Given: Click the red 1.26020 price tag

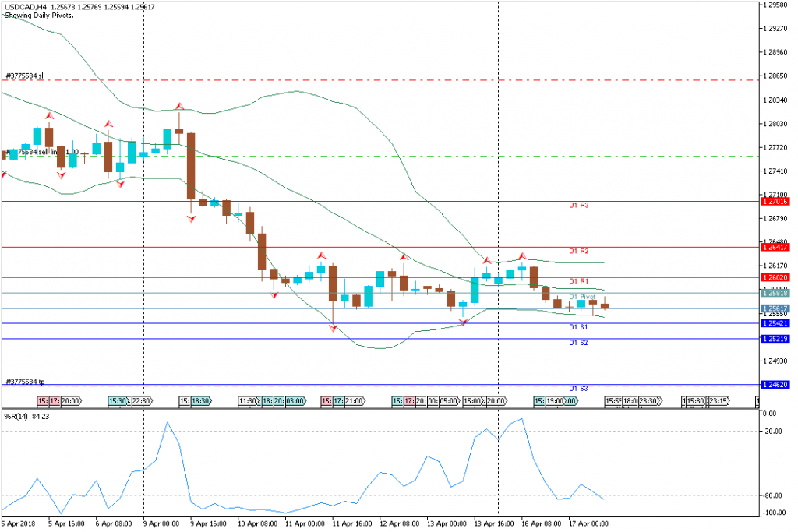Looking at the screenshot, I should (775, 278).
